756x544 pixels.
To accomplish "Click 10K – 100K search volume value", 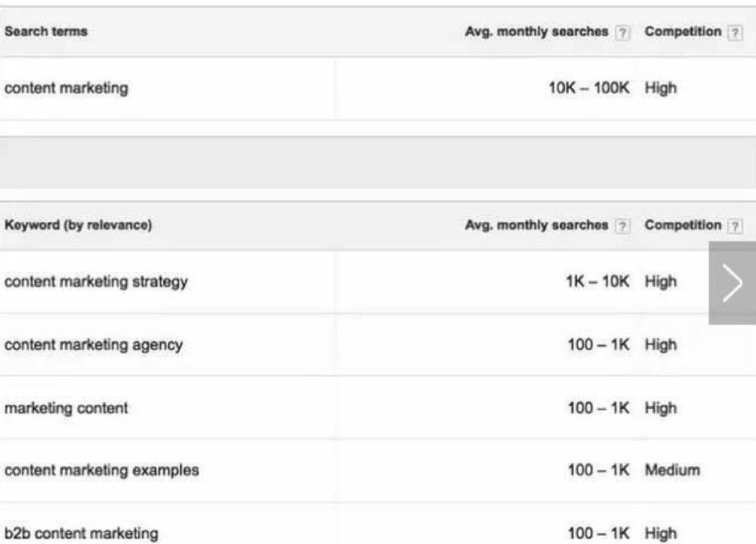I will click(x=589, y=88).
